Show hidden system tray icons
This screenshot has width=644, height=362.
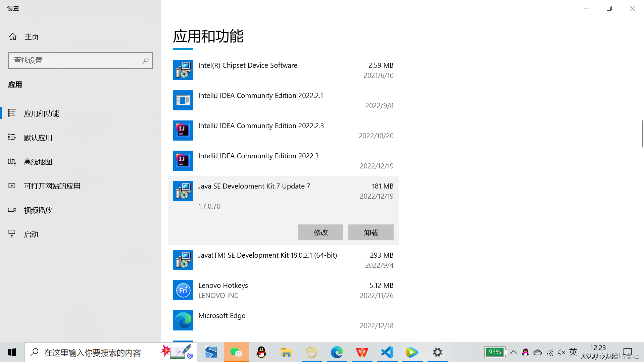coord(513,352)
